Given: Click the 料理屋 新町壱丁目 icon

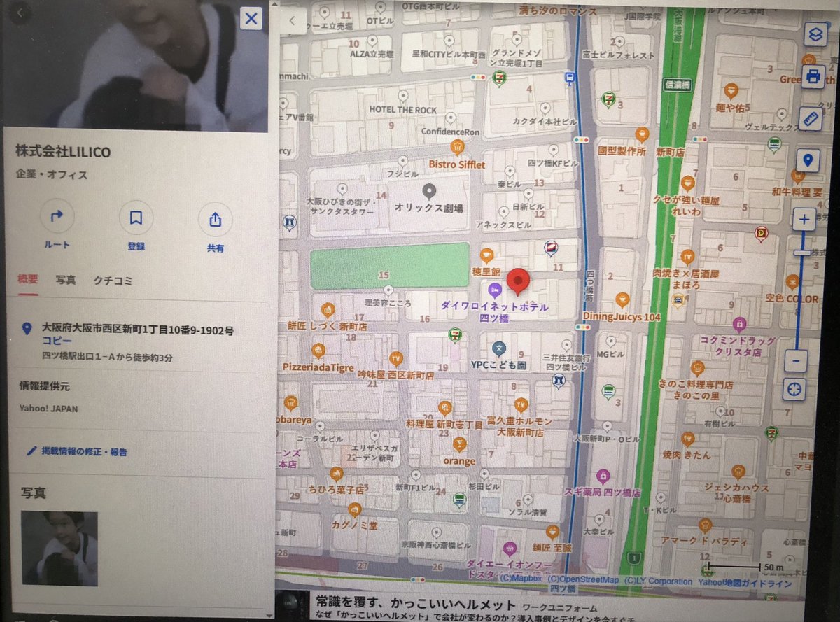Looking at the screenshot, I should coord(444,409).
